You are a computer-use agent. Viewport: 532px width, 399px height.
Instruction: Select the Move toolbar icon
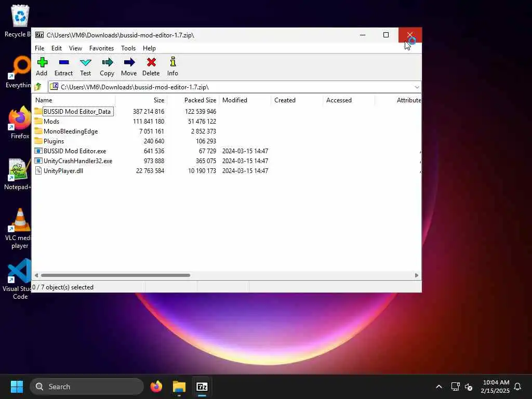[x=129, y=62]
